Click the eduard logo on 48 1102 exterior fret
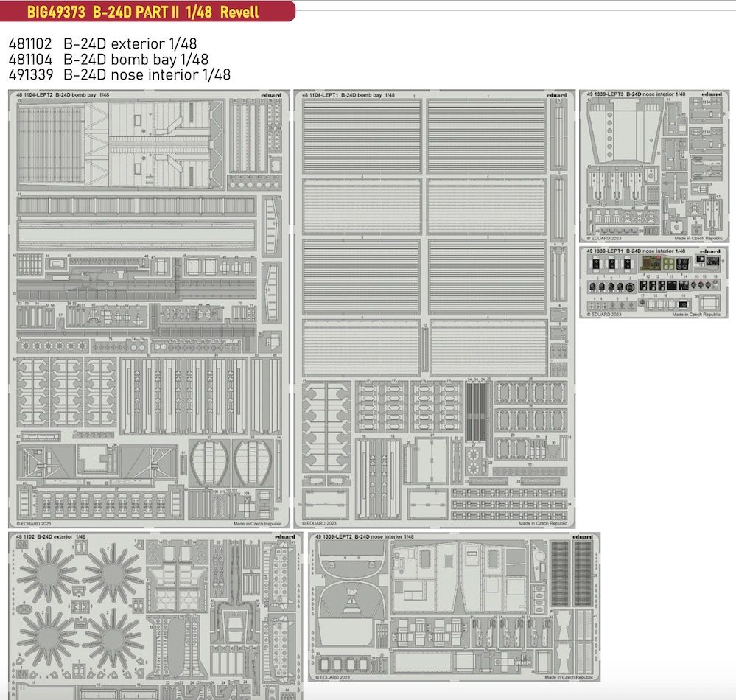 pyautogui.click(x=288, y=537)
